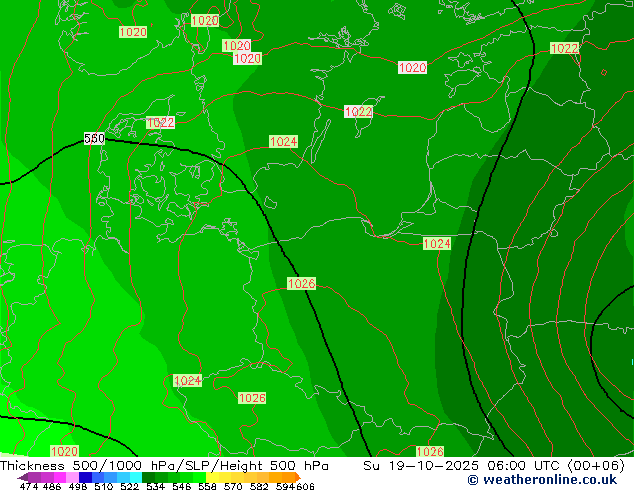Click the legend value 474
The image size is (634, 490).
(29, 486)
